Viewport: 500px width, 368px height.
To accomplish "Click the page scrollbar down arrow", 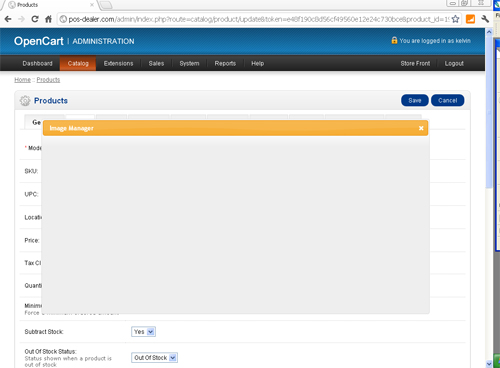I will [489, 364].
